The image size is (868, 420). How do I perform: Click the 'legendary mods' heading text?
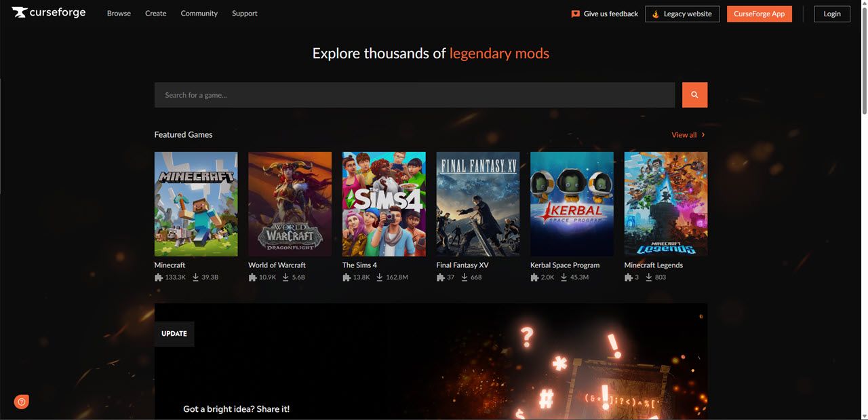click(499, 53)
